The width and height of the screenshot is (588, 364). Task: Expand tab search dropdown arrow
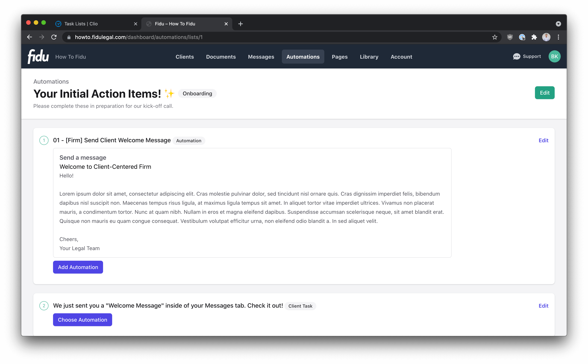pyautogui.click(x=558, y=24)
